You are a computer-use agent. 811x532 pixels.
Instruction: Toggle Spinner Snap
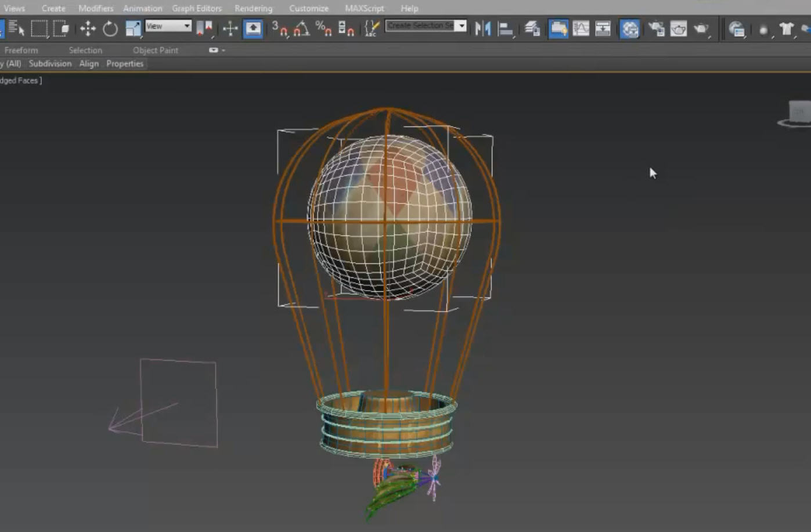(346, 28)
